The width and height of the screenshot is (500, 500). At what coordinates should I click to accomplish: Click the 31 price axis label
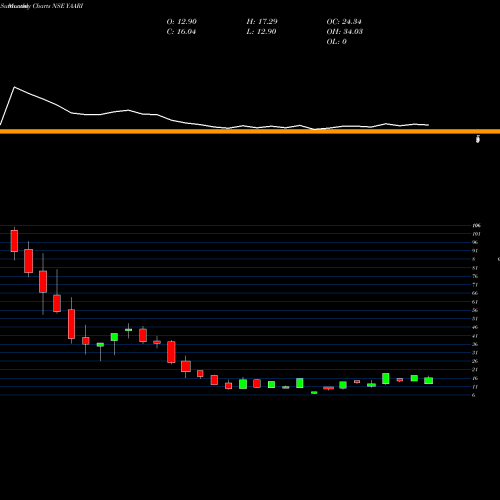475,353
